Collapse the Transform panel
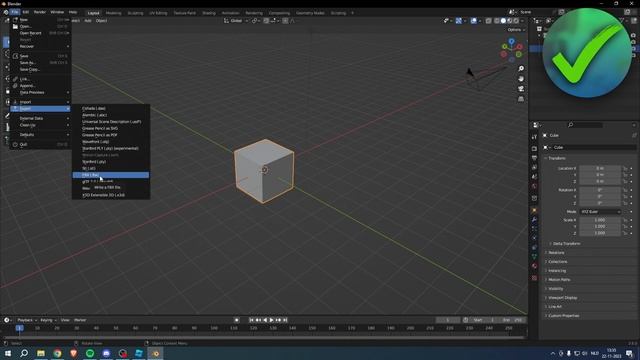The width and height of the screenshot is (640, 360). tap(556, 158)
